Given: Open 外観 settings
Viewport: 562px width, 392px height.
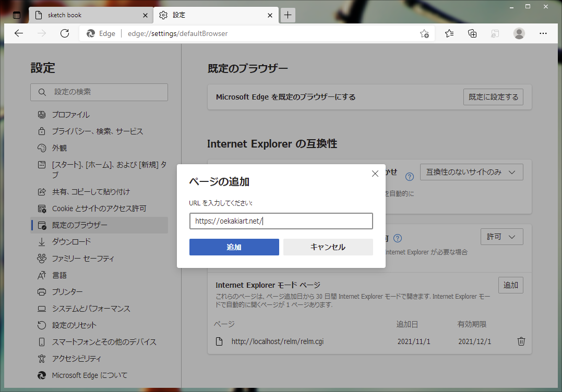Looking at the screenshot, I should [x=99, y=148].
